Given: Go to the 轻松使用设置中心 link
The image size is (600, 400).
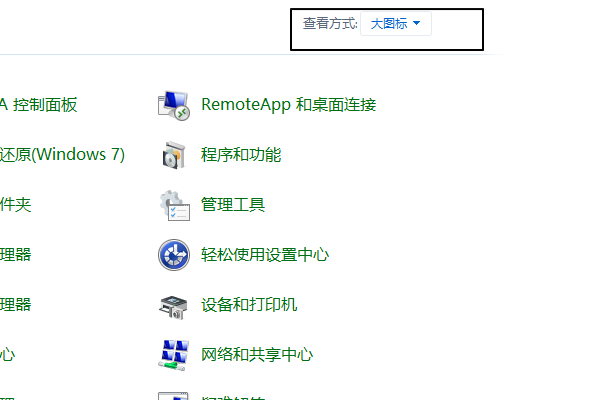Looking at the screenshot, I should click(265, 255).
